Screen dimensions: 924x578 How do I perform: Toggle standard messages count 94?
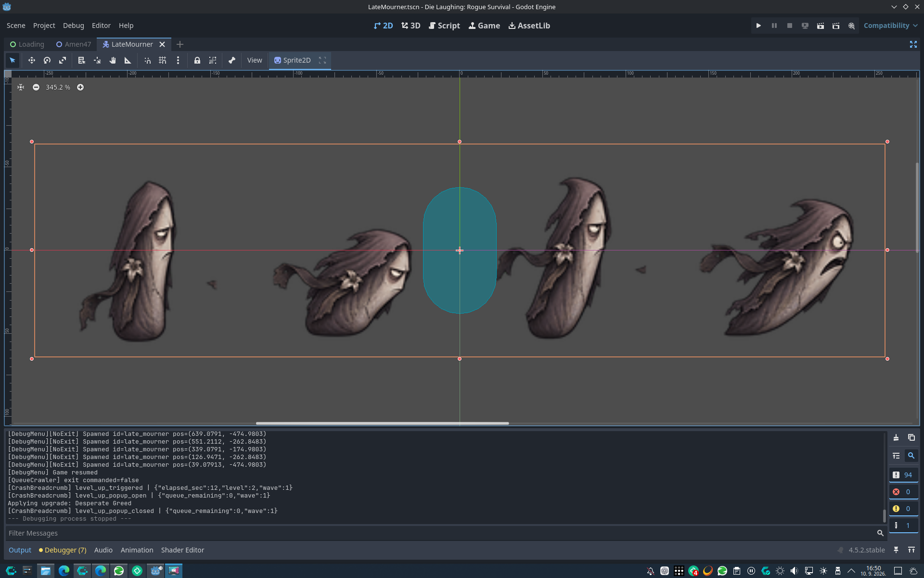pos(903,475)
